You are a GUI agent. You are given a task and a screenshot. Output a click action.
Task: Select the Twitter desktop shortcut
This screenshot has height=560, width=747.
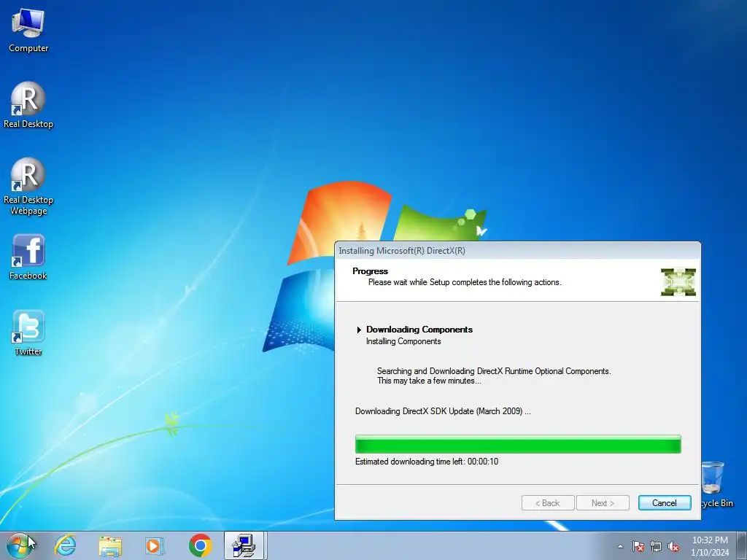pos(28,332)
